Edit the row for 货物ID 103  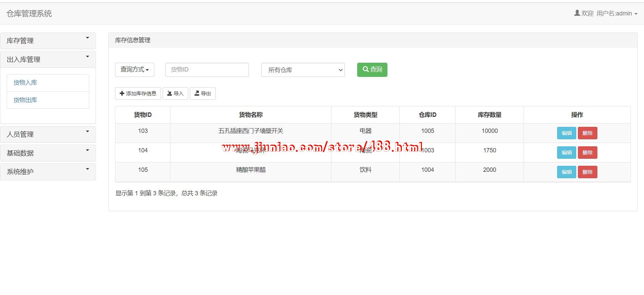(567, 133)
